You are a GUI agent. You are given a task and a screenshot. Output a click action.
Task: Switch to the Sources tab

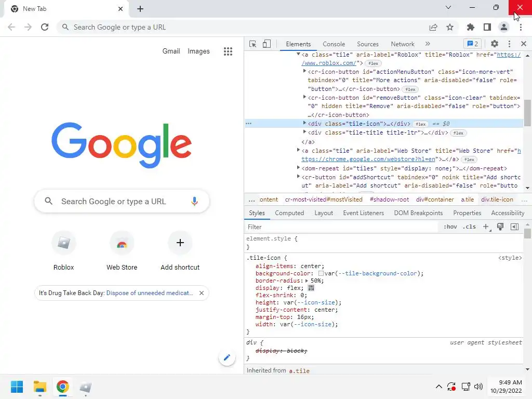point(367,44)
